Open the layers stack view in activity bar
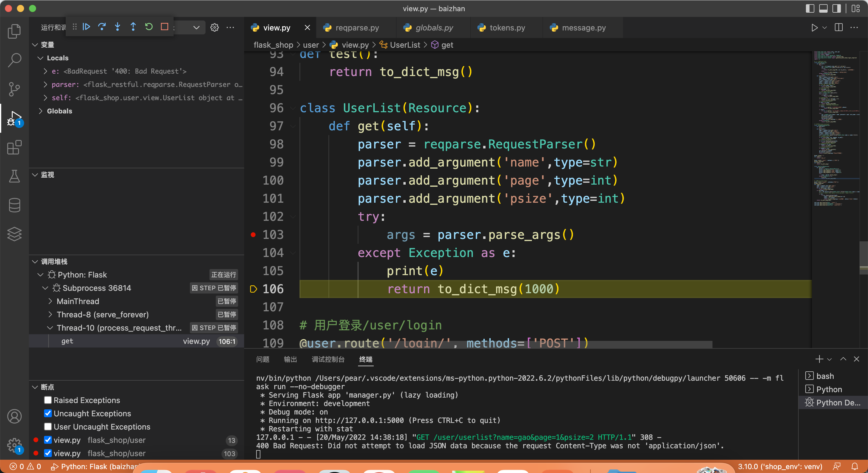This screenshot has height=473, width=868. click(14, 234)
